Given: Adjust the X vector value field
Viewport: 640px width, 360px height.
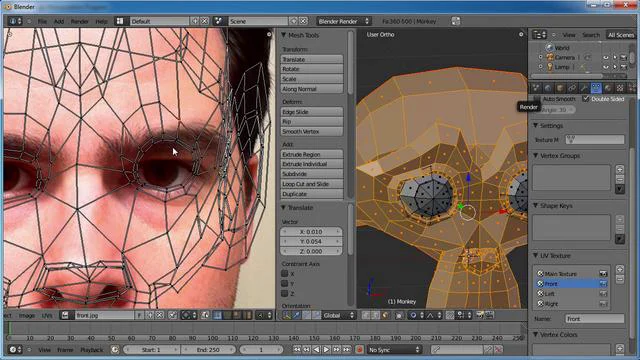Looking at the screenshot, I should (311, 232).
